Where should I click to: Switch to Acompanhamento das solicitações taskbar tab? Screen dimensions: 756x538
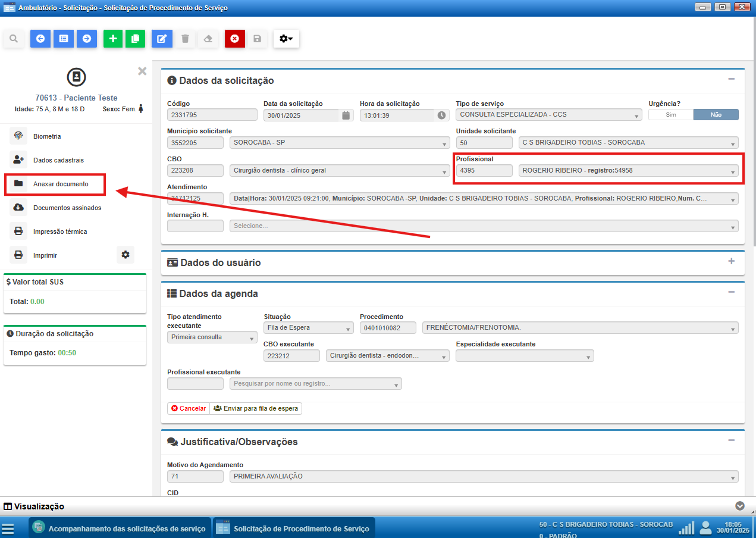[x=120, y=528]
